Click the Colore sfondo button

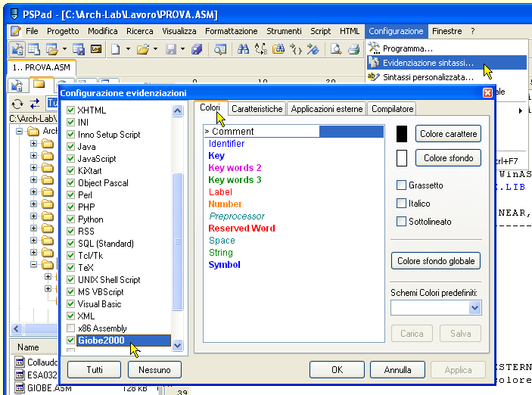tap(448, 158)
